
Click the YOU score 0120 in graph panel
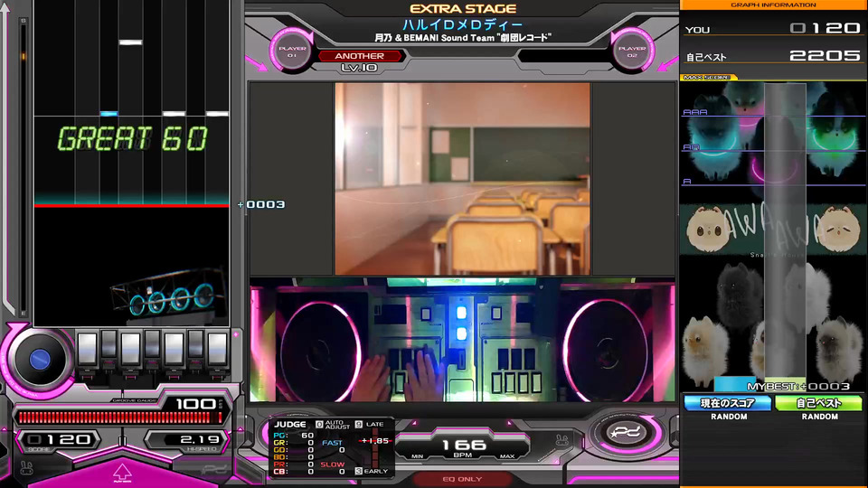(x=825, y=28)
